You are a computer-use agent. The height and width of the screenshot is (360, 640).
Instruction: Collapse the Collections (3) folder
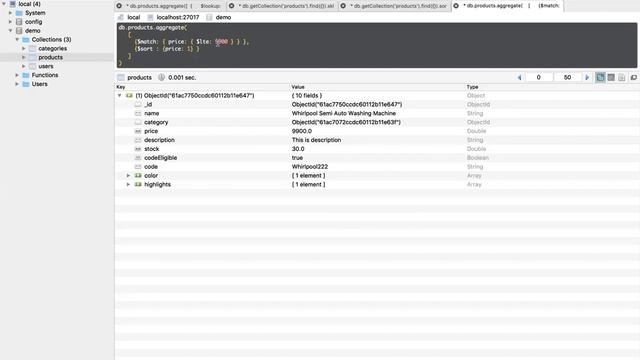coord(17,40)
